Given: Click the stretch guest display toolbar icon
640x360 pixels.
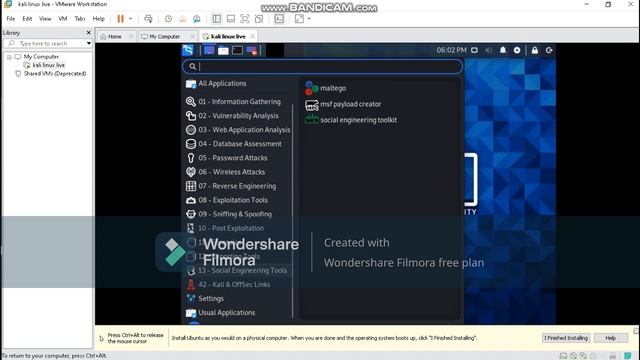Looking at the screenshot, I should point(299,19).
